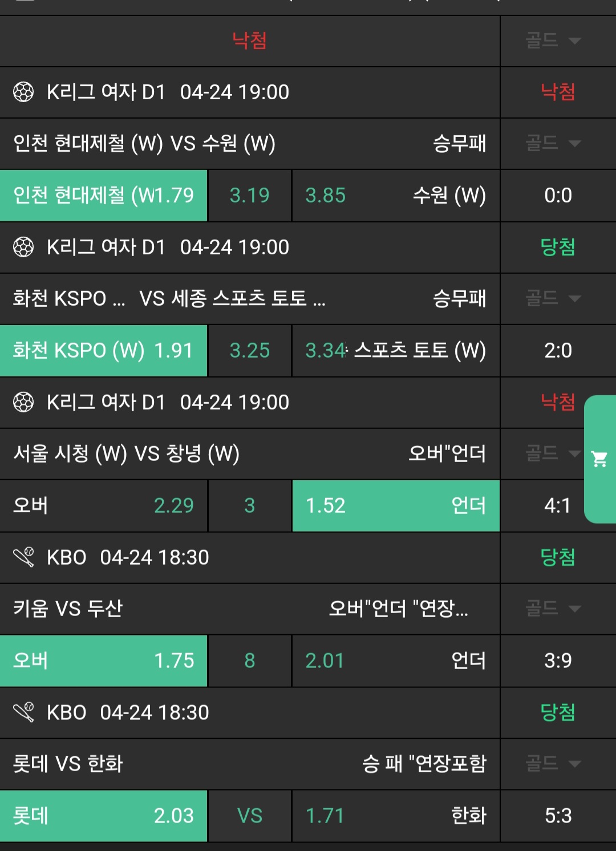Toggle the 화천 KSPO (W) 1.91 pick
The width and height of the screenshot is (616, 851).
point(103,350)
